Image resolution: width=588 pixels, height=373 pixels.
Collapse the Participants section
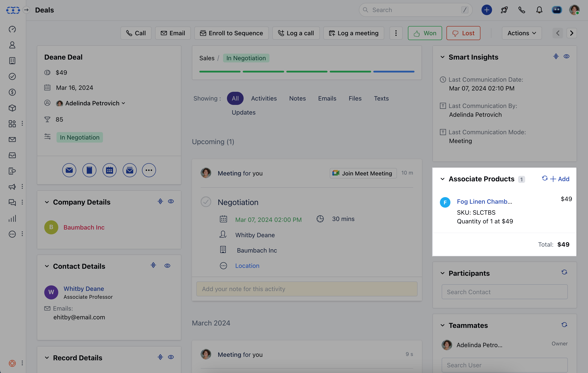click(442, 273)
